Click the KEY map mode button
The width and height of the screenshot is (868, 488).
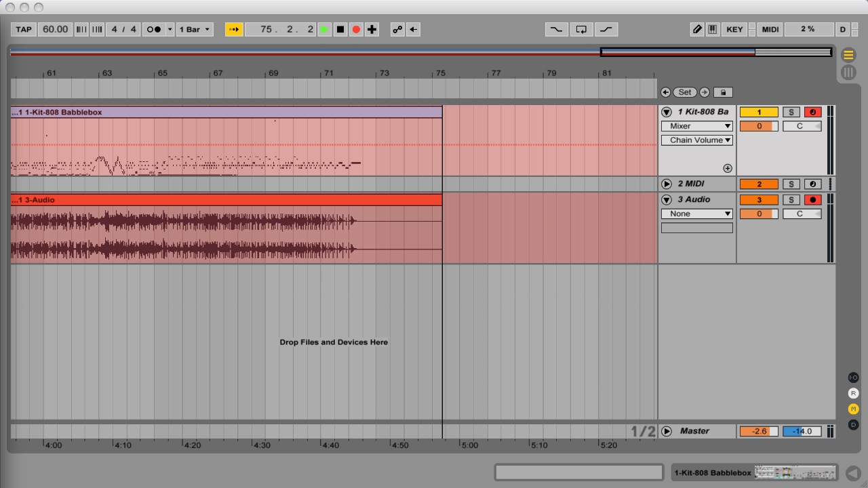coord(734,29)
